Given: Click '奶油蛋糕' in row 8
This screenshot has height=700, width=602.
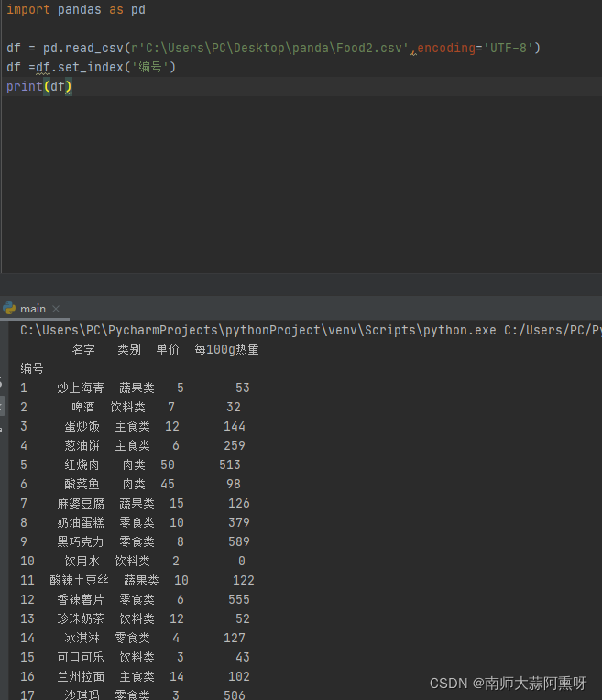Looking at the screenshot, I should (81, 522).
